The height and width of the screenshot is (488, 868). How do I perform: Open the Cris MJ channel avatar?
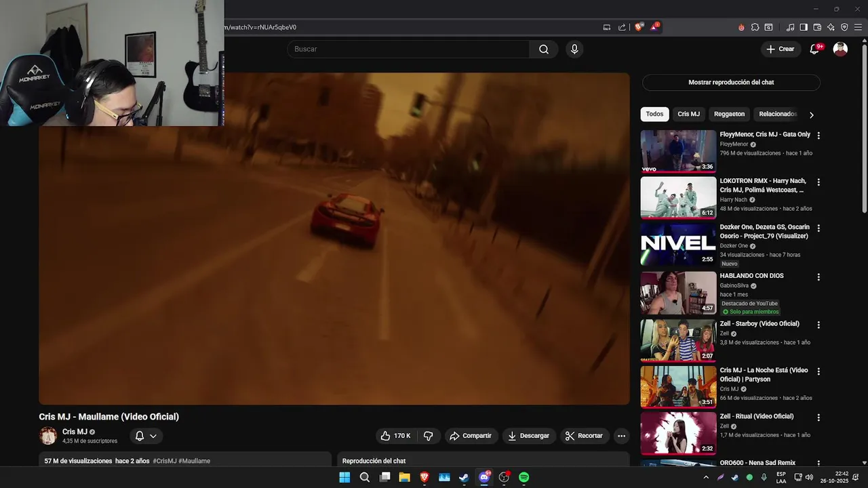coord(48,436)
